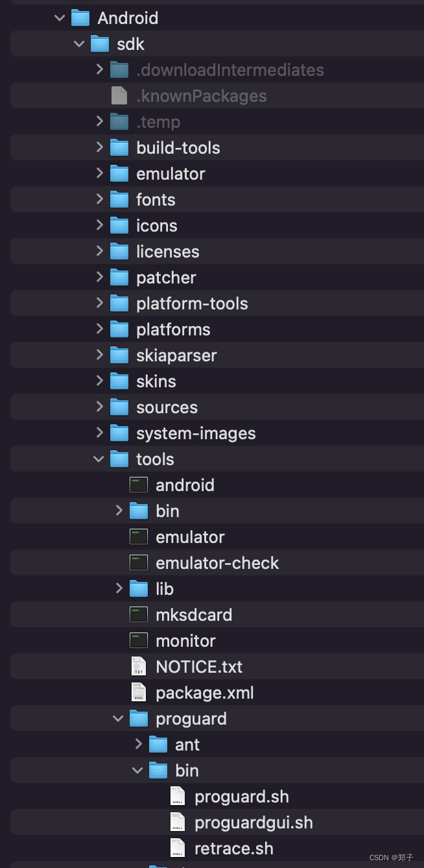Collapse the Android folder
The width and height of the screenshot is (424, 868).
60,18
